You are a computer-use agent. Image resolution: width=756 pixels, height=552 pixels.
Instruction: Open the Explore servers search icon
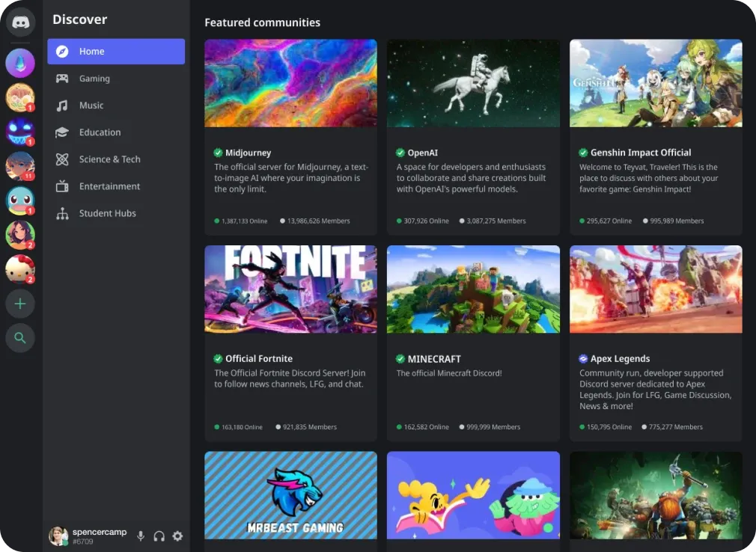coord(20,338)
